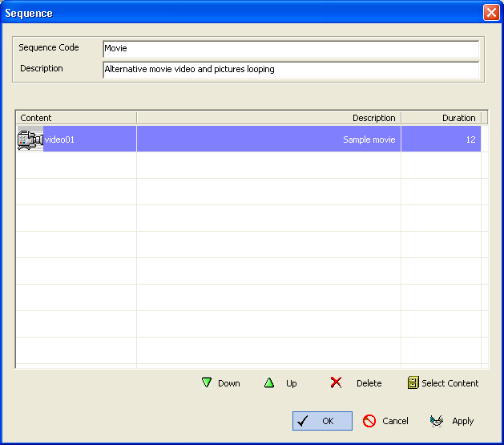Click the Apply button's icon
The width and height of the screenshot is (504, 445).
pos(437,421)
